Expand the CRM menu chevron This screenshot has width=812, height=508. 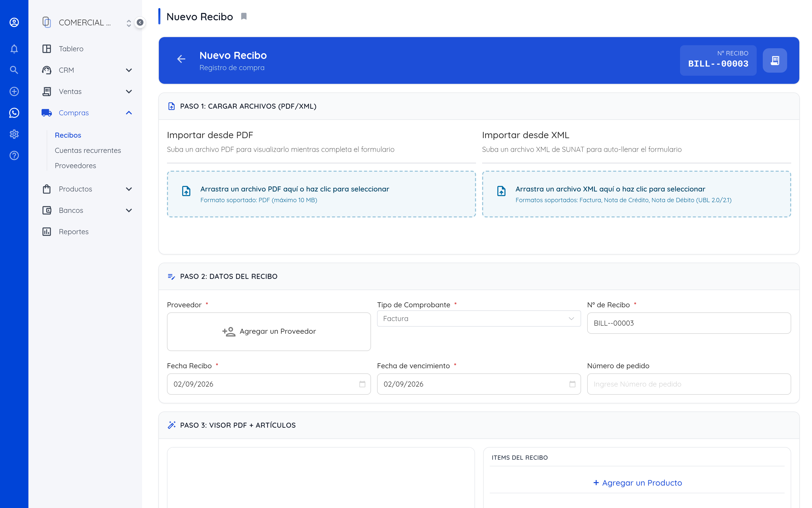[129, 70]
